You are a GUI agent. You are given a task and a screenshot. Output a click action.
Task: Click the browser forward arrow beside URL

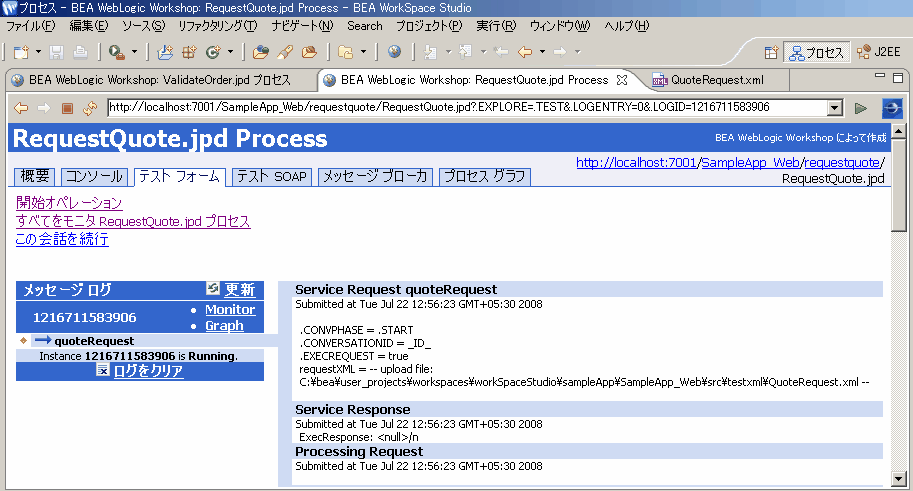44,108
